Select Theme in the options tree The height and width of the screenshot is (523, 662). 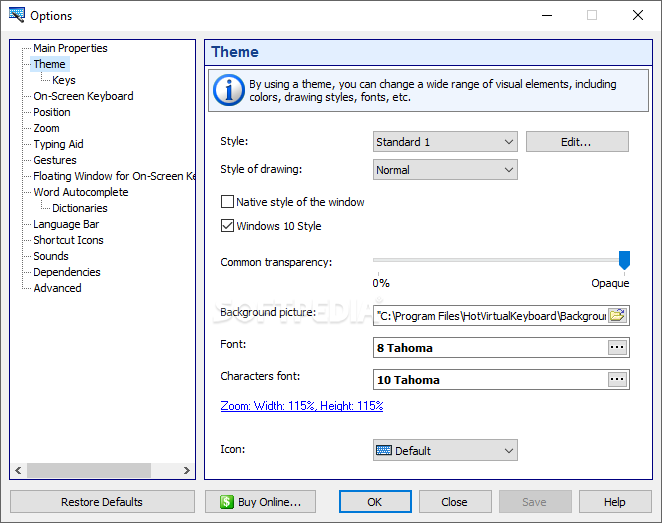(49, 64)
